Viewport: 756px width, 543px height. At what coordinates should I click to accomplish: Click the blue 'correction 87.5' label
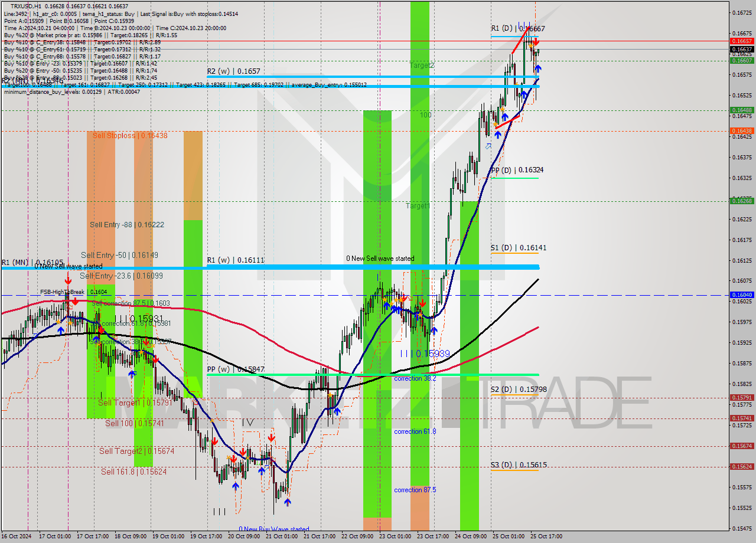(415, 490)
